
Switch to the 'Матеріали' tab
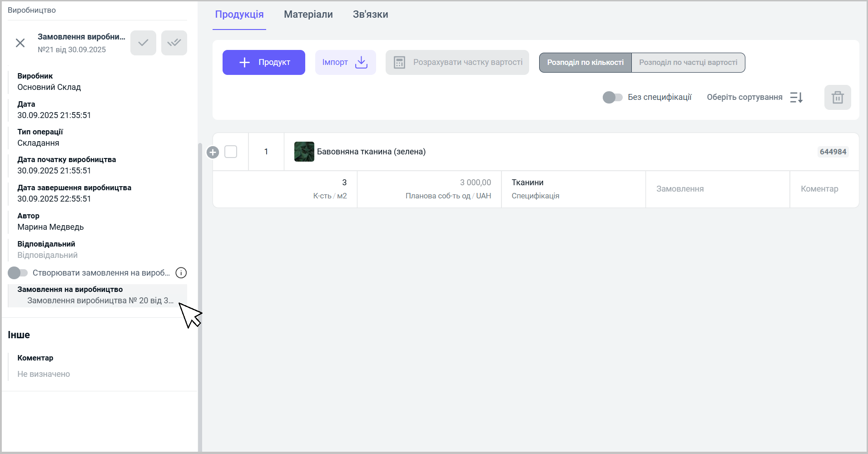coord(308,15)
